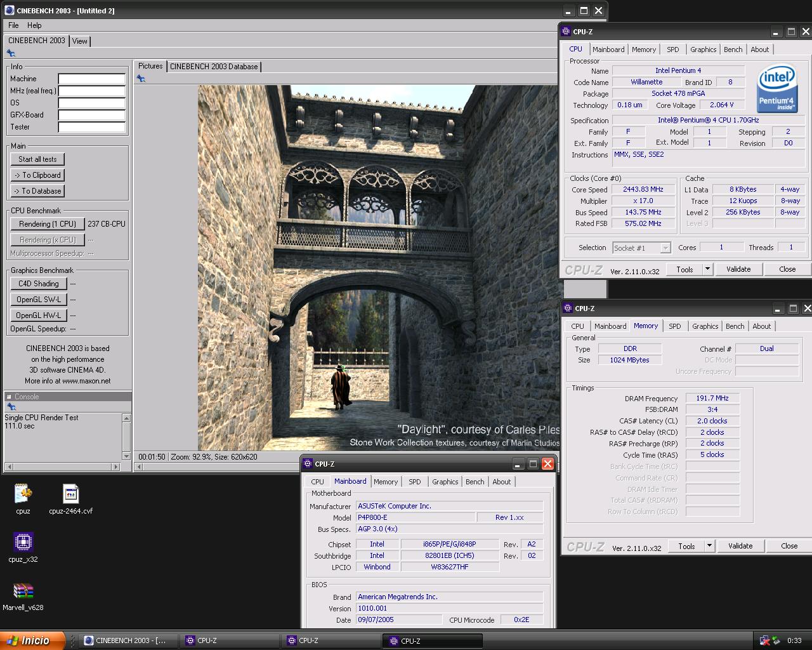Click Validate in Memory CPU-Z window
Image resolution: width=812 pixels, height=650 pixels.
point(740,546)
